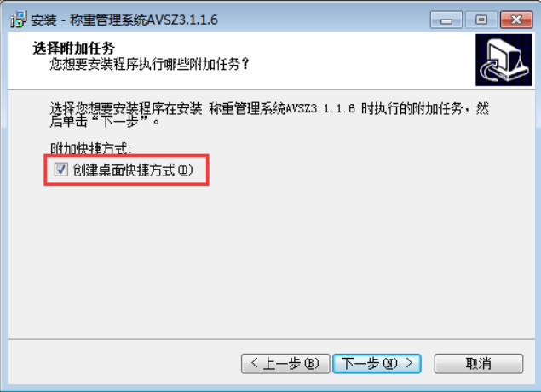The image size is (541, 392).
Task: Click the 创建桌面快捷方式(D) label text
Action: [x=133, y=170]
